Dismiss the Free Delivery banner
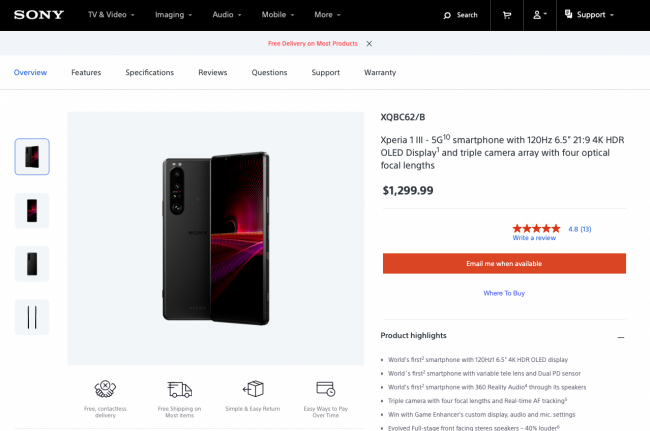Viewport: 650px width, 431px height. tap(369, 44)
